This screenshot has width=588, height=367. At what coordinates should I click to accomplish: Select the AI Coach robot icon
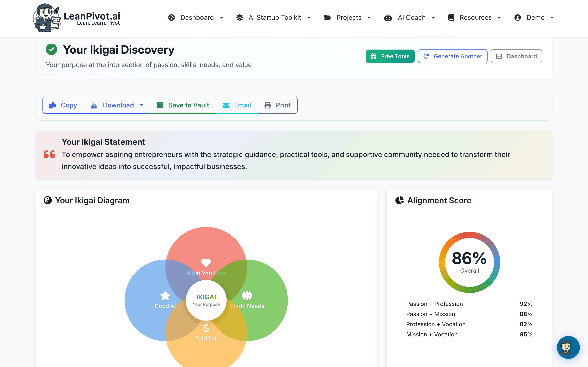click(x=388, y=18)
